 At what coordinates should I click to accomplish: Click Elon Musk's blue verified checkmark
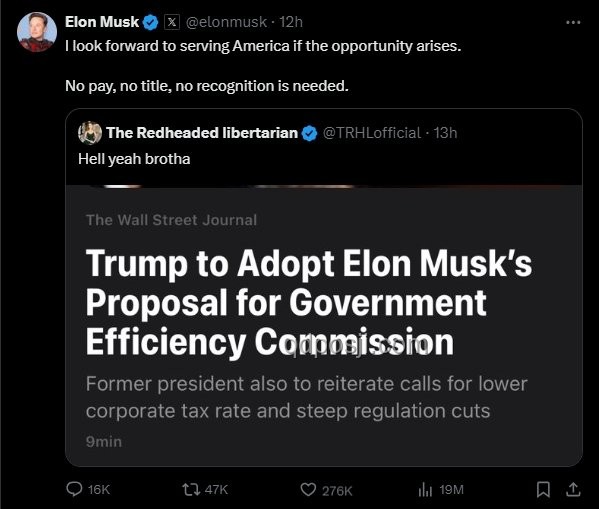151,23
